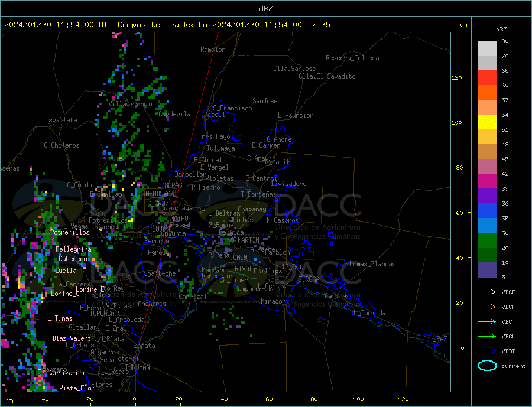
Task: Click the C_Chilenos place label
Action: point(61,145)
